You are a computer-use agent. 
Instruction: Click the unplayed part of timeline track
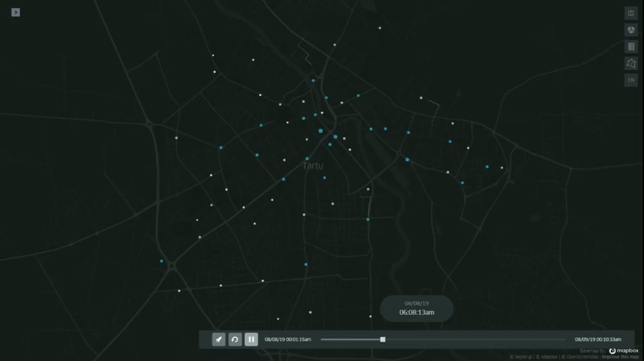pyautogui.click(x=472, y=340)
